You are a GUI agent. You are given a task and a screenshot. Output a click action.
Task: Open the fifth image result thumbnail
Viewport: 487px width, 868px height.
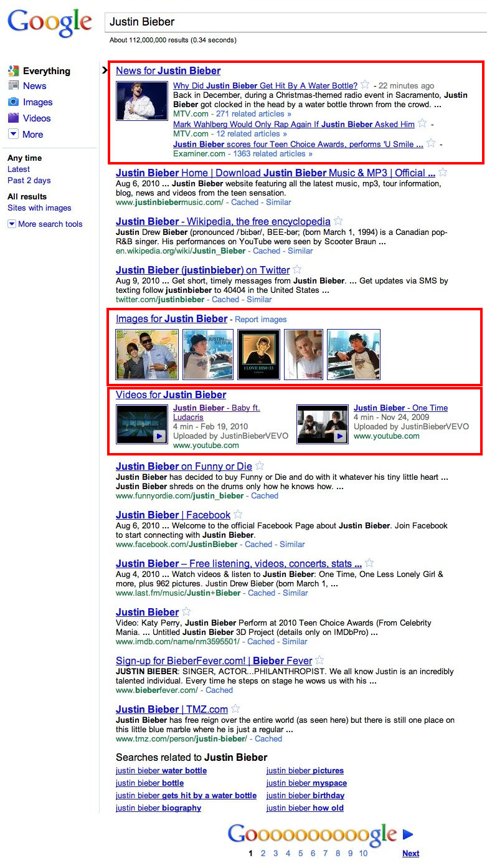tap(354, 355)
